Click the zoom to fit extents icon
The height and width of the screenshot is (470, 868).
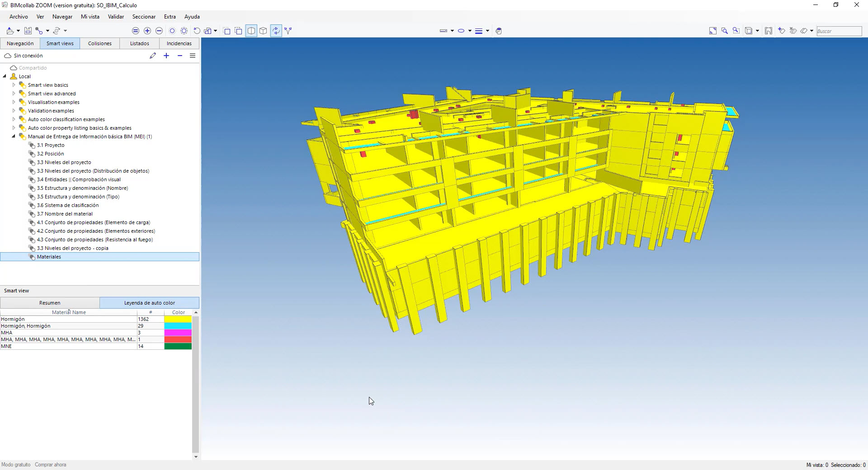tap(712, 31)
